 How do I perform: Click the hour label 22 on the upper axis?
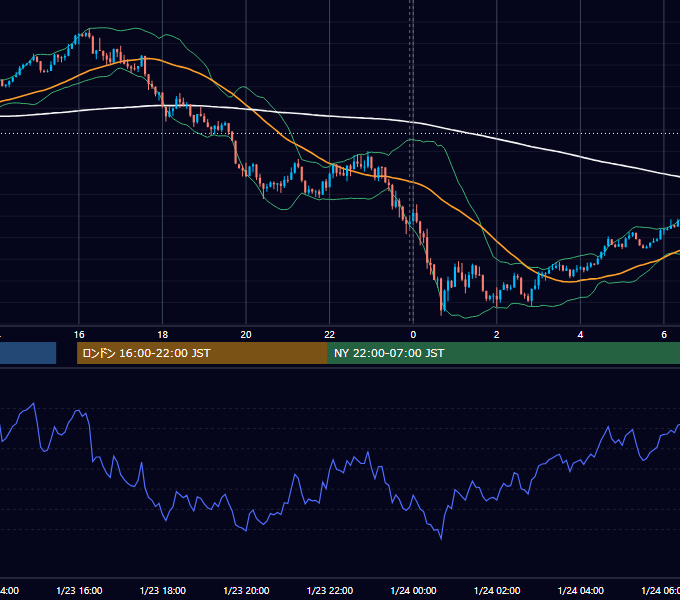(330, 335)
